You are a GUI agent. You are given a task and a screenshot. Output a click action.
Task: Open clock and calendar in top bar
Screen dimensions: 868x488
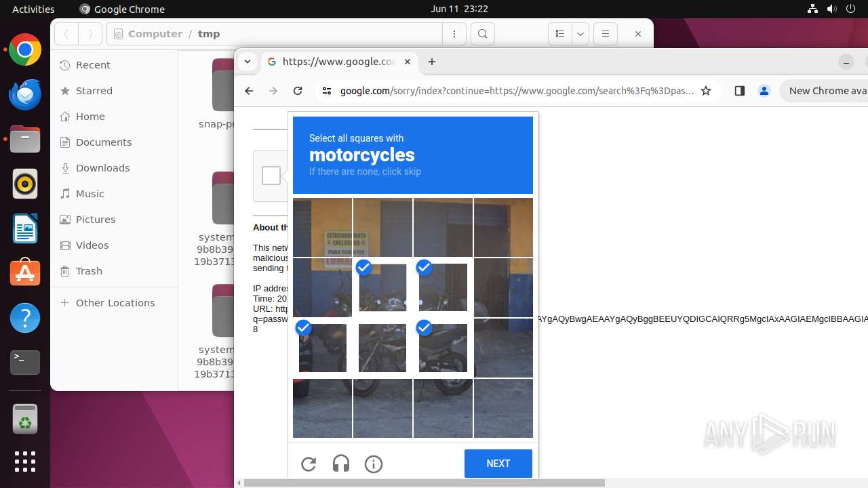[x=459, y=9]
